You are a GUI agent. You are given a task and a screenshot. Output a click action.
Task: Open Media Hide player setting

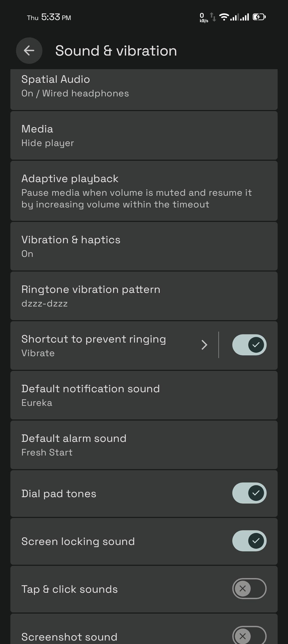[x=144, y=136]
